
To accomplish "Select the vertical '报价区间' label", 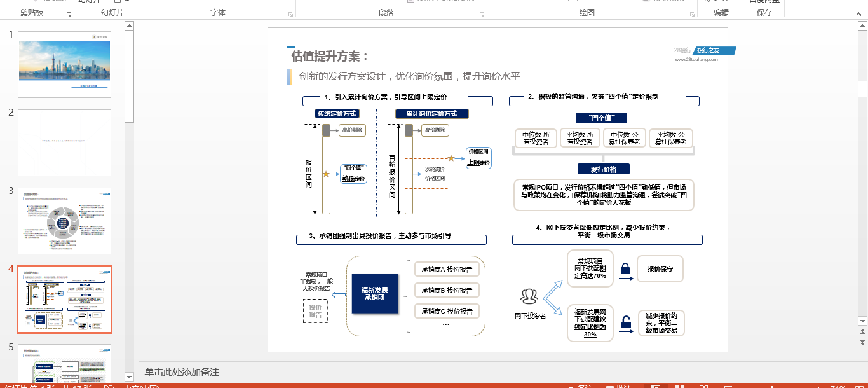I will (x=309, y=174).
